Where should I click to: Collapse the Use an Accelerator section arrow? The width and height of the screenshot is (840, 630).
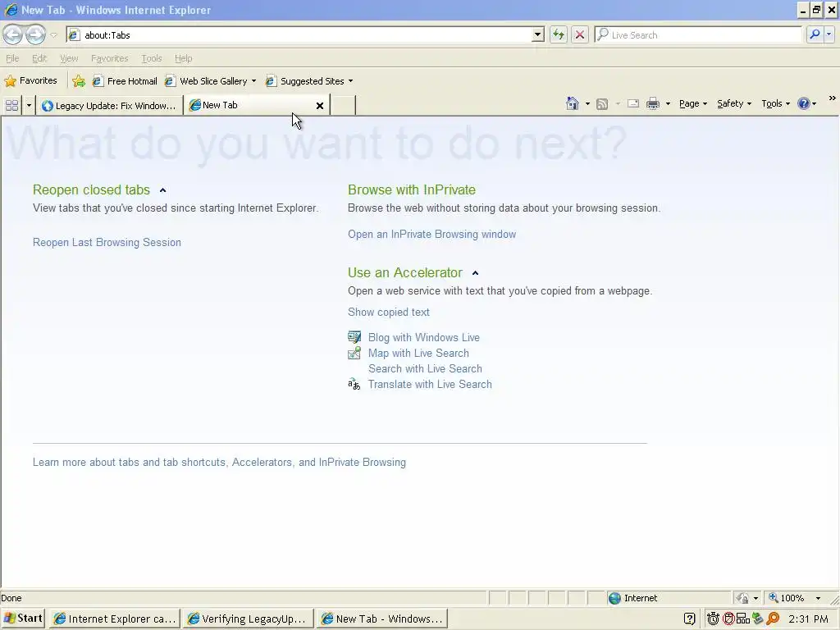(475, 273)
